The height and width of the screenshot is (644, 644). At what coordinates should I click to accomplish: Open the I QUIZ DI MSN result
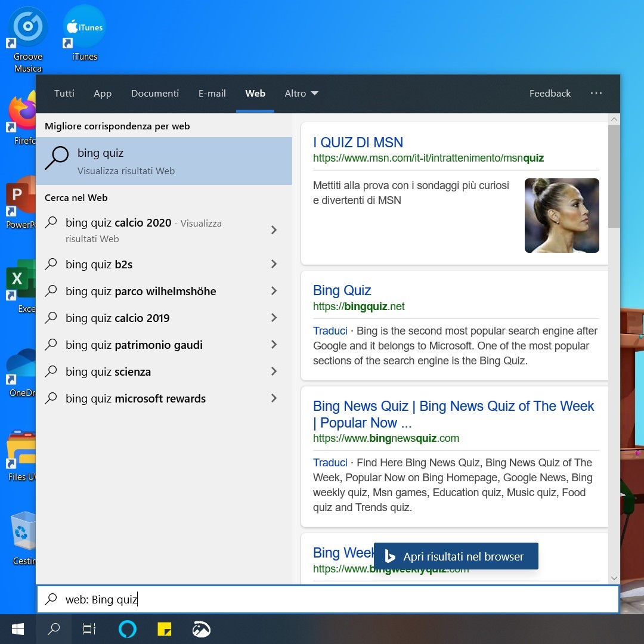tap(358, 143)
